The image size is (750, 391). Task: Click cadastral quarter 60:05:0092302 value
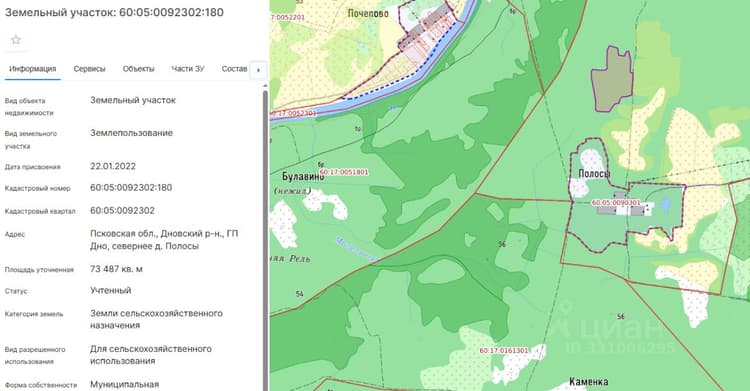(122, 211)
